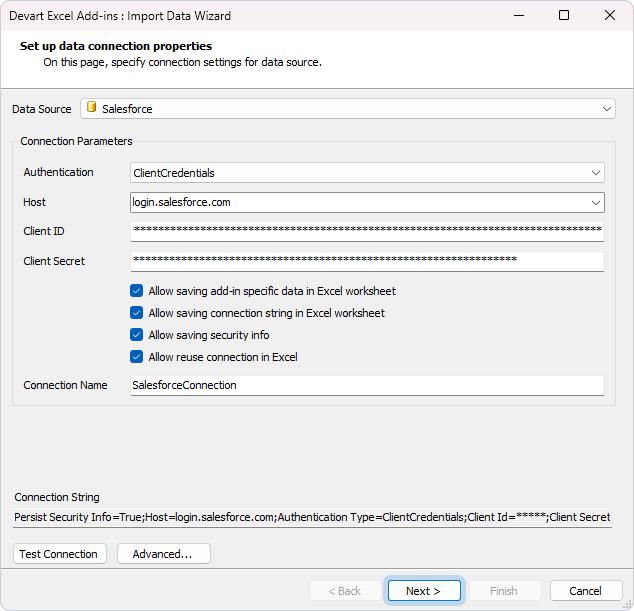Click Next to proceed
The width and height of the screenshot is (634, 611).
424,591
